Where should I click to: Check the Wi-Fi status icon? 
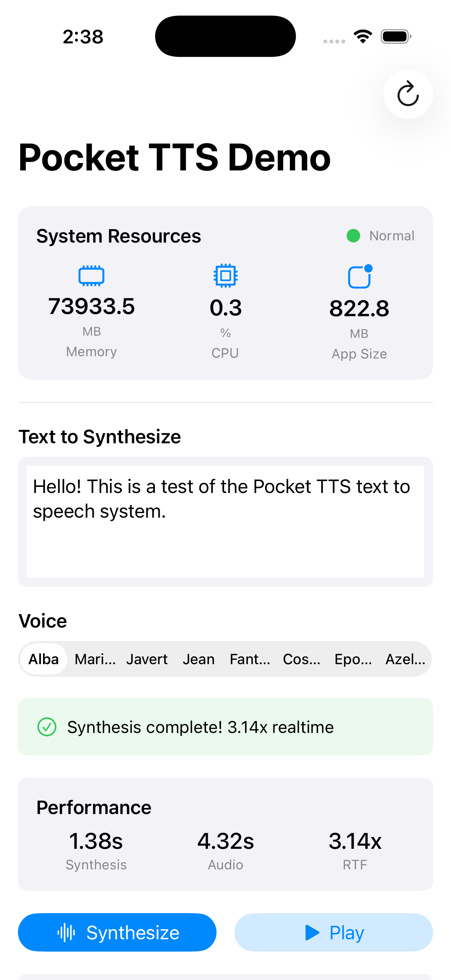click(363, 37)
